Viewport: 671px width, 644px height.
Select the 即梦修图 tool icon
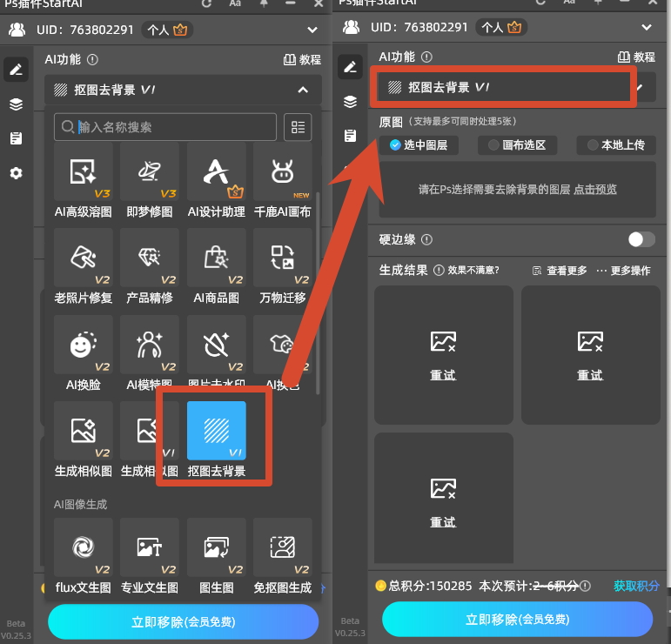tap(150, 171)
